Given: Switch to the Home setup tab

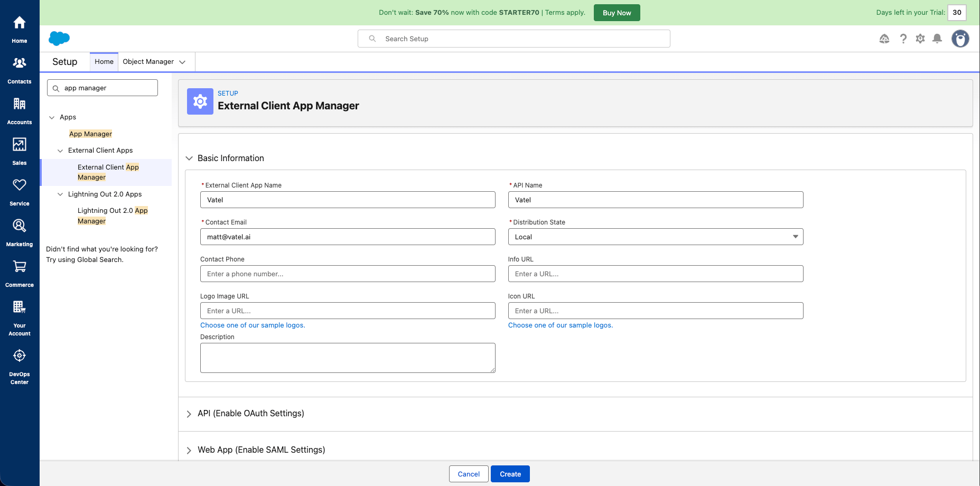Looking at the screenshot, I should tap(104, 62).
